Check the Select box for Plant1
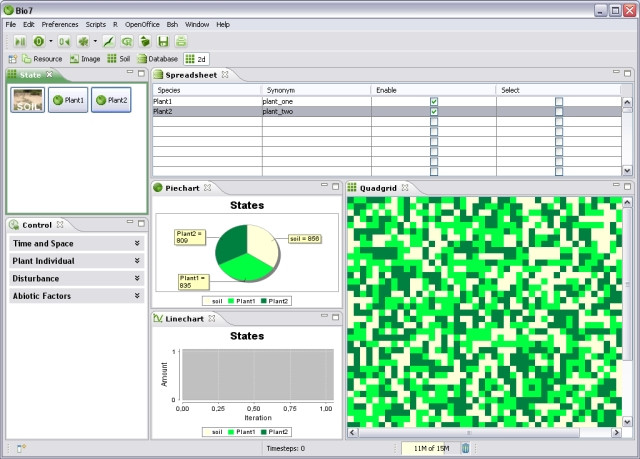 [x=558, y=101]
